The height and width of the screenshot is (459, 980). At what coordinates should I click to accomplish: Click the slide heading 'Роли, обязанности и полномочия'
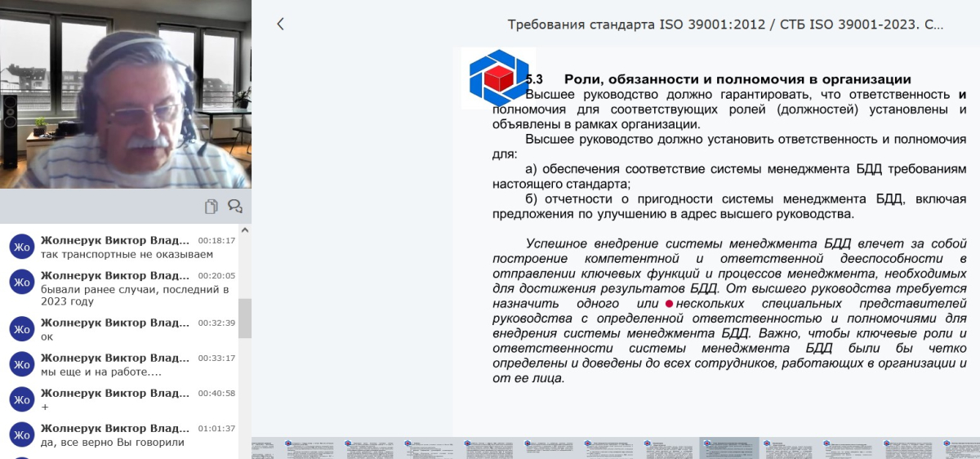tap(737, 79)
